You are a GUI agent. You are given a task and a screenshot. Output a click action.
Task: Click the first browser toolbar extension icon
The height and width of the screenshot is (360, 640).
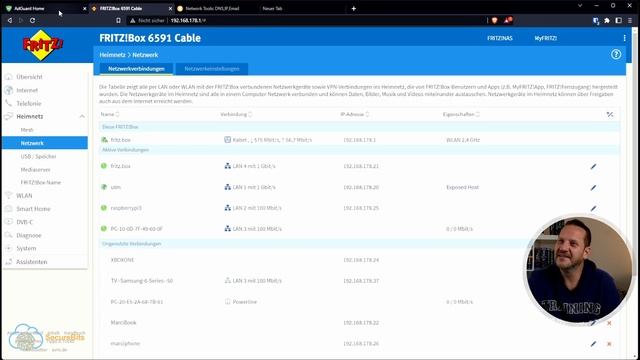pyautogui.click(x=596, y=20)
